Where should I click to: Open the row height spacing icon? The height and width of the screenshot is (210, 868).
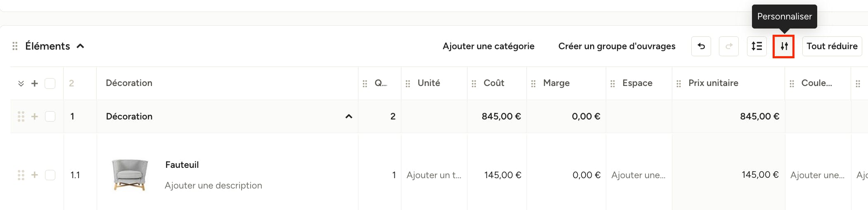pyautogui.click(x=757, y=46)
